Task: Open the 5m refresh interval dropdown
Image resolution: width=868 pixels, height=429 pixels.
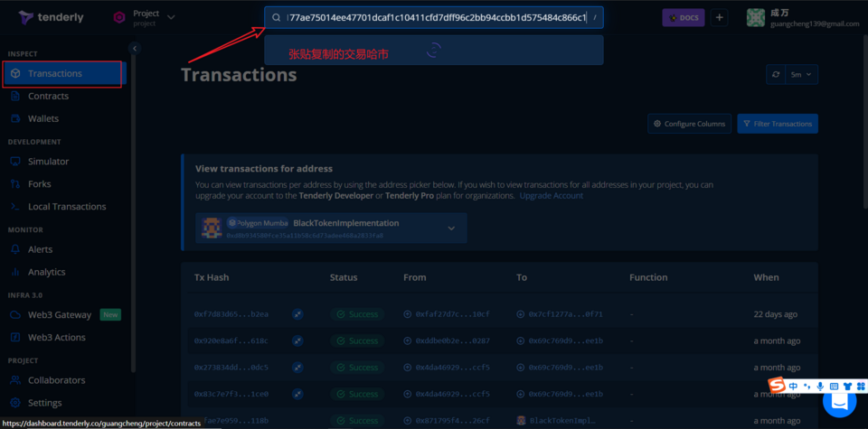Action: click(x=802, y=75)
